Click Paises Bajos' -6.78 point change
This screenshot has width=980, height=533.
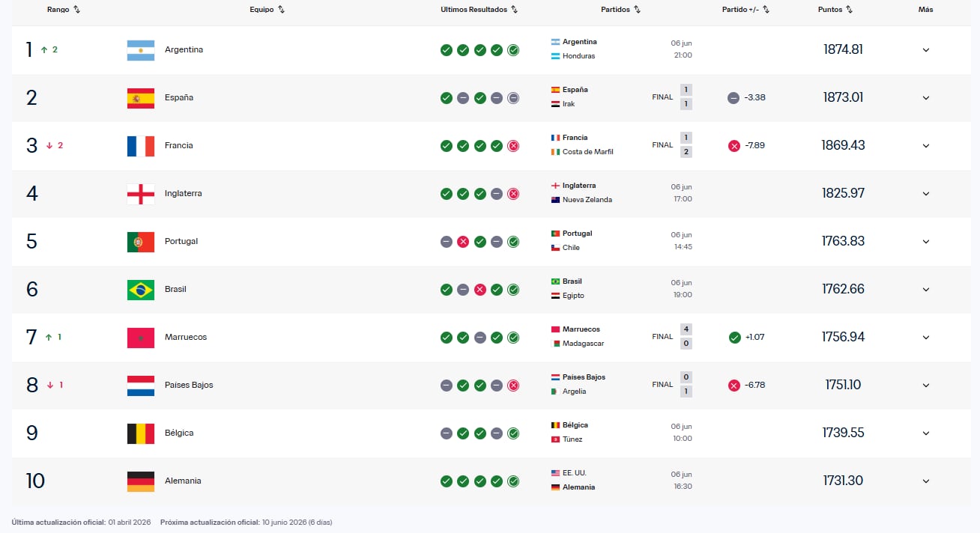tap(754, 386)
